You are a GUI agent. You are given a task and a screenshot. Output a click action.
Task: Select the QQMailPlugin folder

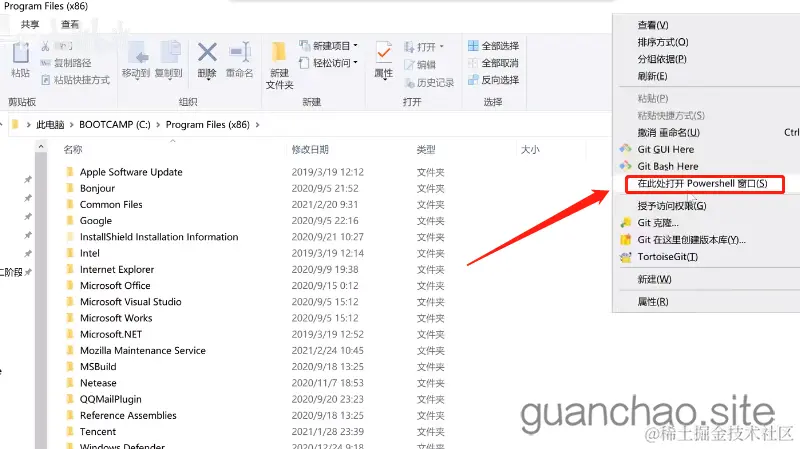(x=111, y=399)
